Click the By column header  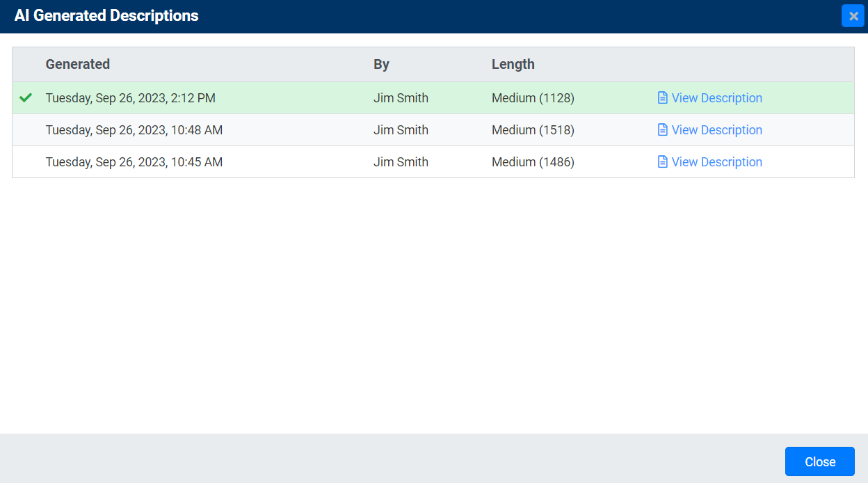coord(381,64)
